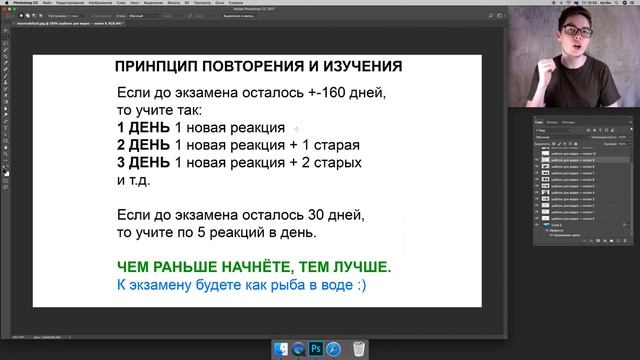640x360 pixels.
Task: Select the History Brush tool
Action: pos(6,89)
